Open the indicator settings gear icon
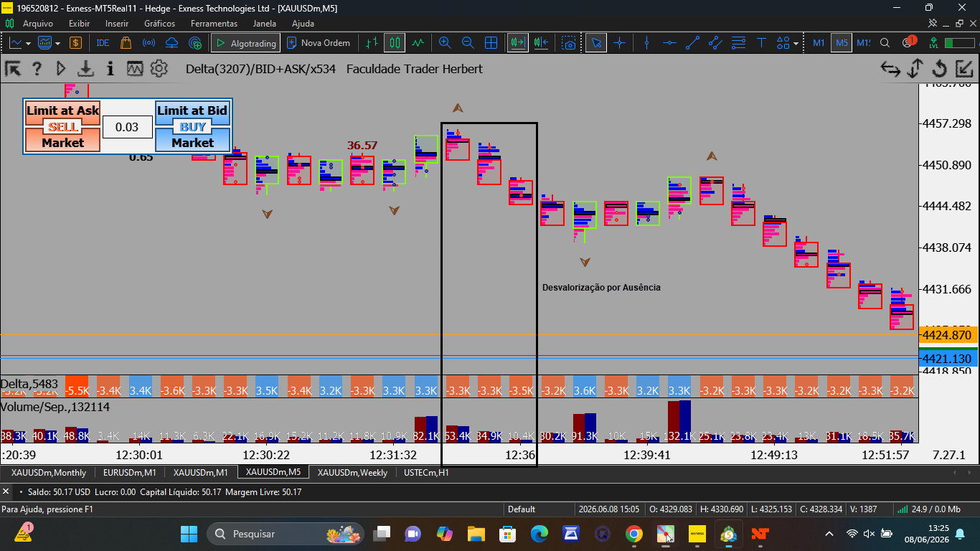Screen dimensions: 980x551 coord(159,69)
